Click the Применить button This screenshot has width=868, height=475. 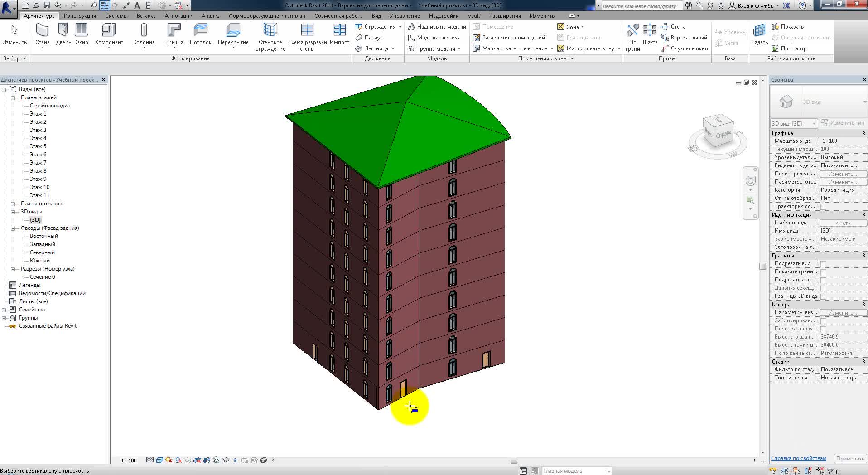click(850, 459)
